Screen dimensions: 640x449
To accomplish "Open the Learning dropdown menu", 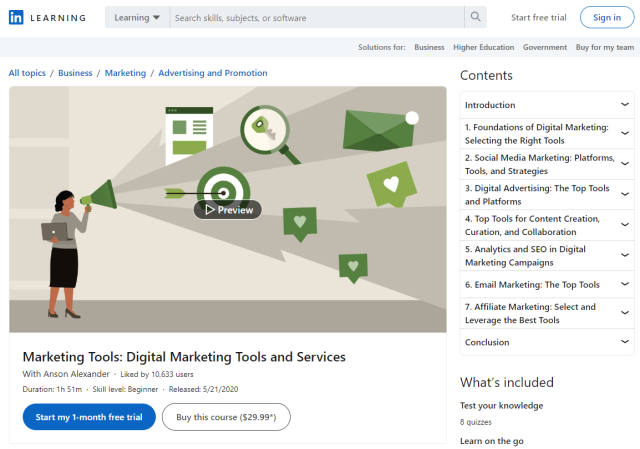I will 137,18.
